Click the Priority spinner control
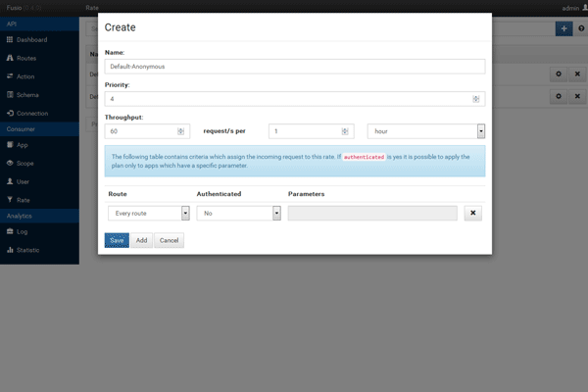 click(476, 99)
